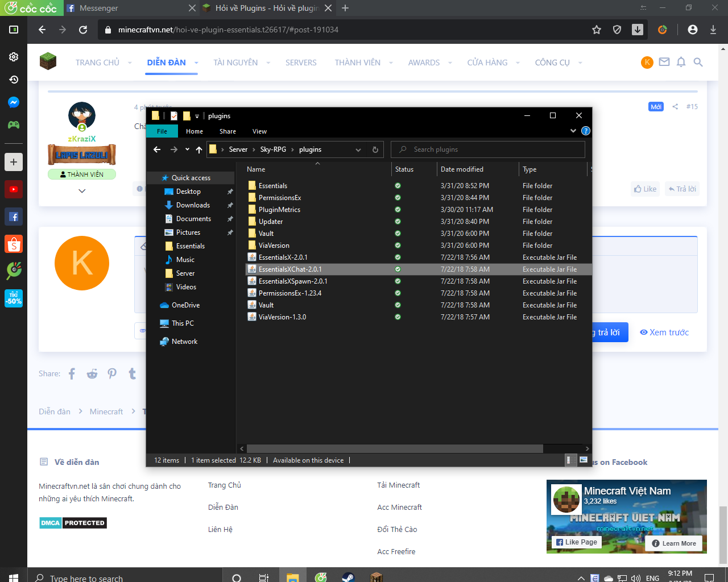
Task: Select the ViaVersion-1.3.0 jar file
Action: point(282,317)
